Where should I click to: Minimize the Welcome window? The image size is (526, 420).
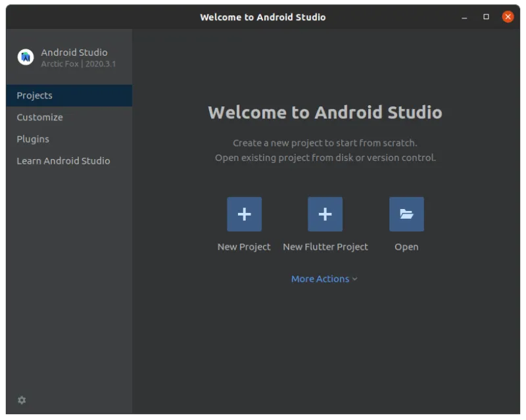[x=465, y=16]
